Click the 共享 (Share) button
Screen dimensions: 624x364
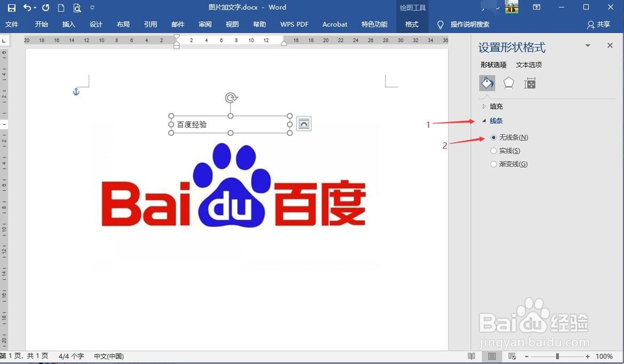[x=598, y=25]
